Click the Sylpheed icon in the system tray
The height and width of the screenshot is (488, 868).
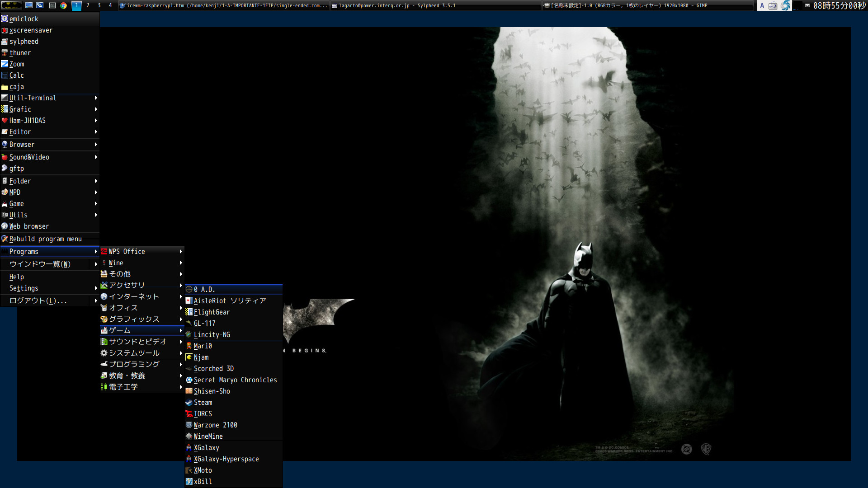[772, 5]
